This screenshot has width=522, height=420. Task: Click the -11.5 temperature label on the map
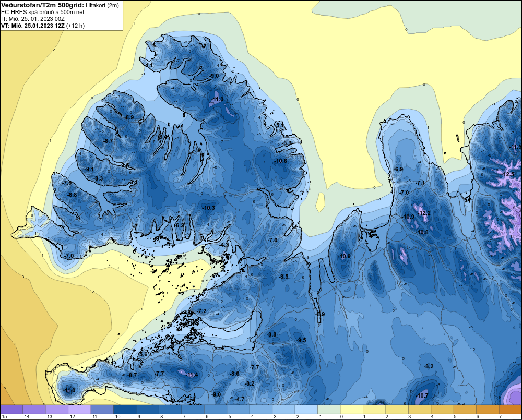click(515, 147)
